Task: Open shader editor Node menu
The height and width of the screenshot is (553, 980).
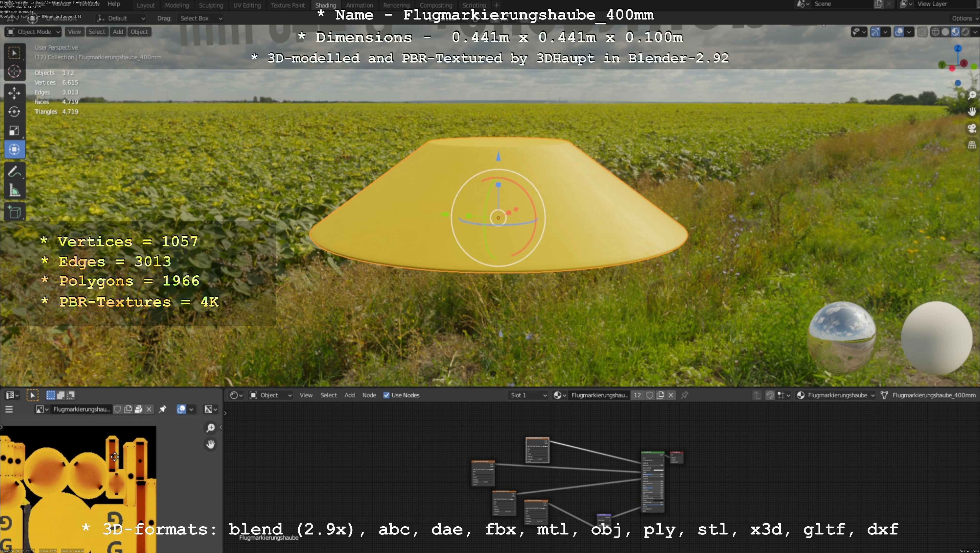Action: coord(369,395)
